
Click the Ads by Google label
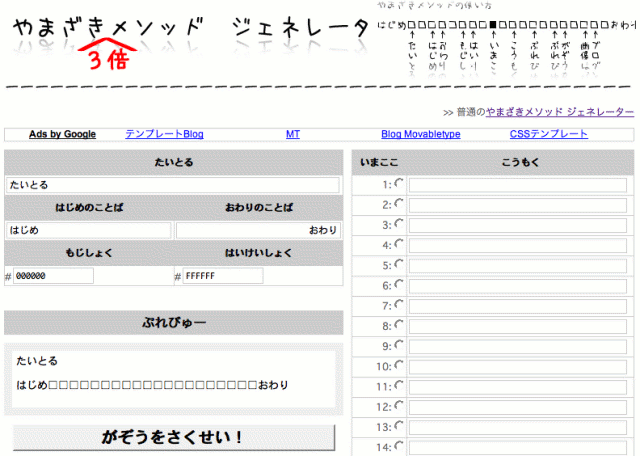tap(62, 134)
